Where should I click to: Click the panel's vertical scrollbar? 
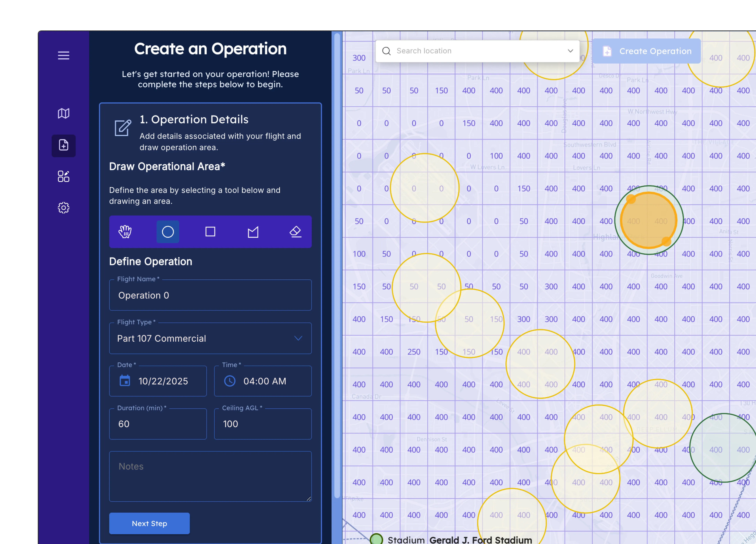tap(337, 266)
